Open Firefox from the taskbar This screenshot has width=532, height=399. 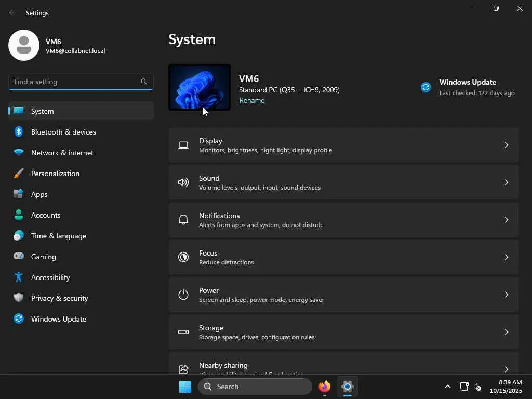325,387
